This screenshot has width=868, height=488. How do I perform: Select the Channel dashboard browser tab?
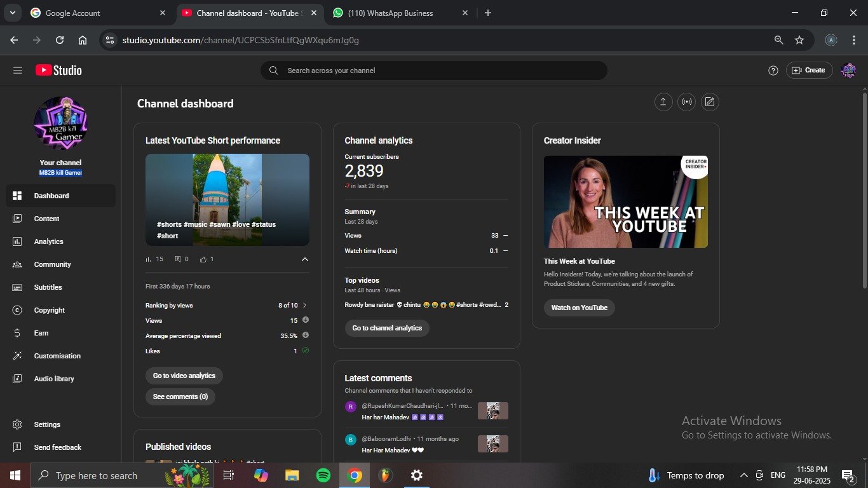point(249,13)
